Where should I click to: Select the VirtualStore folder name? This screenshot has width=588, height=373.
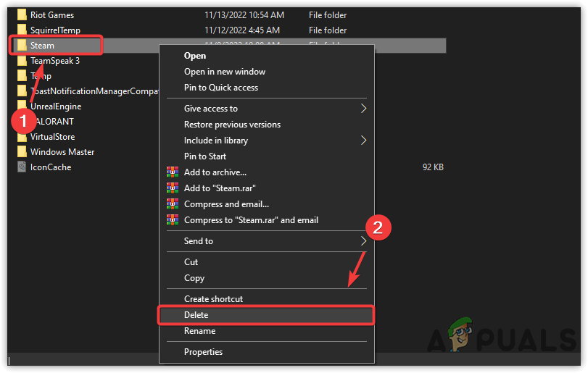tap(52, 137)
